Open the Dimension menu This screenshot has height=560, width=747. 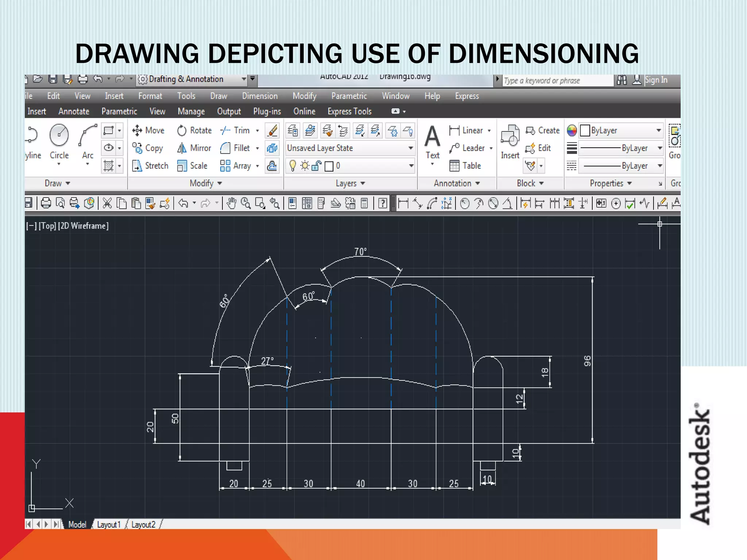(260, 96)
